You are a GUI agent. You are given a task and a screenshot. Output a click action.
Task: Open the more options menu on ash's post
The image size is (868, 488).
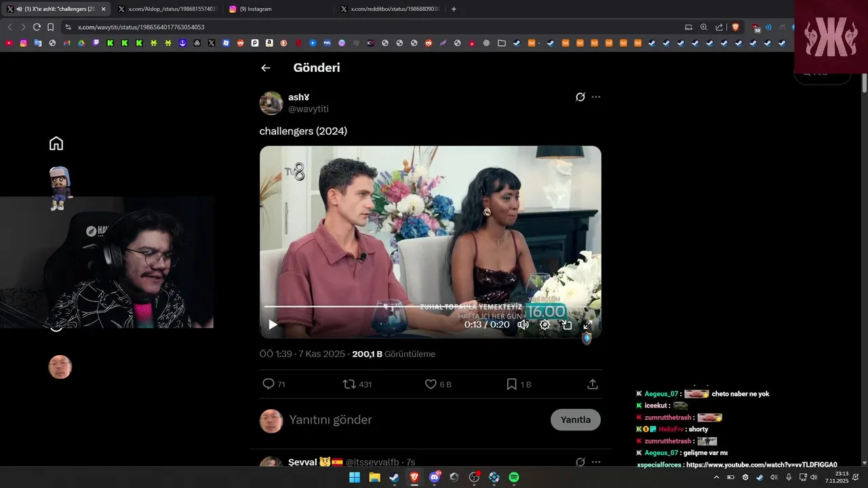[596, 97]
